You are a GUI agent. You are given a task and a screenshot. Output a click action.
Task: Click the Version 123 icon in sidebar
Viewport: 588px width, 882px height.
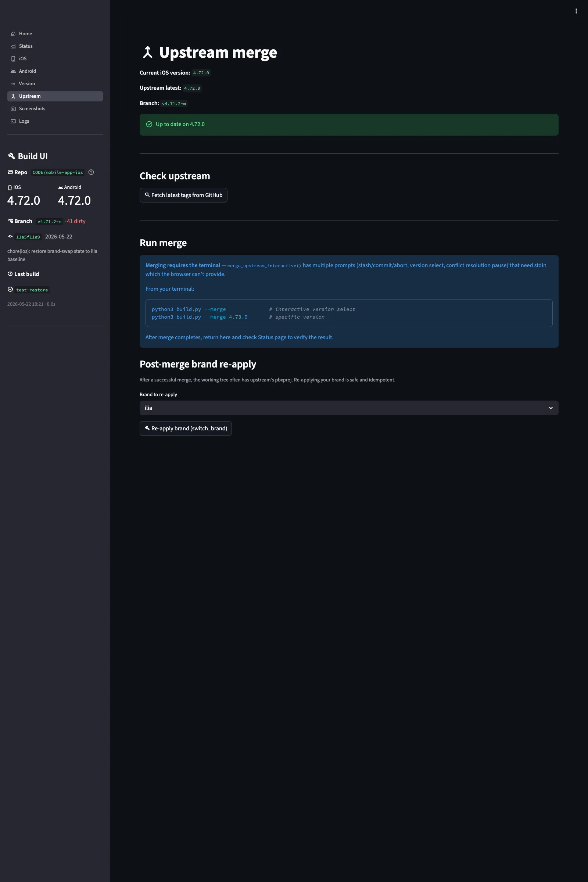point(13,84)
